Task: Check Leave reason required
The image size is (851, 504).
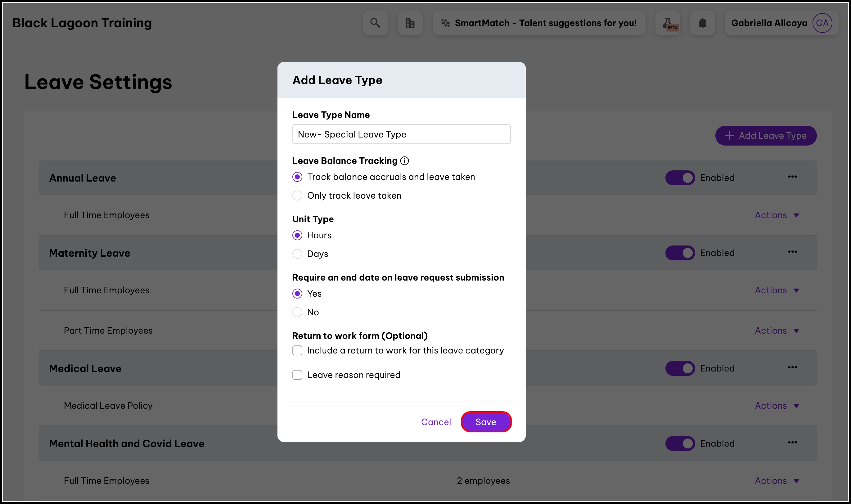Action: pyautogui.click(x=297, y=375)
